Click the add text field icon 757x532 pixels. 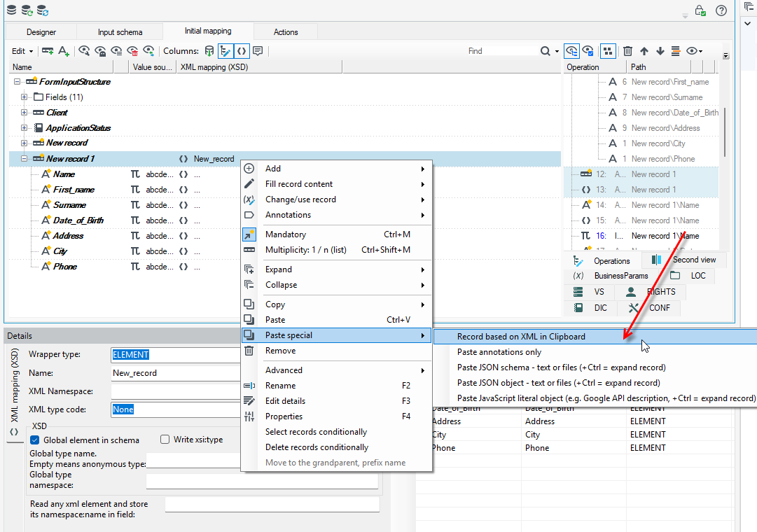64,50
